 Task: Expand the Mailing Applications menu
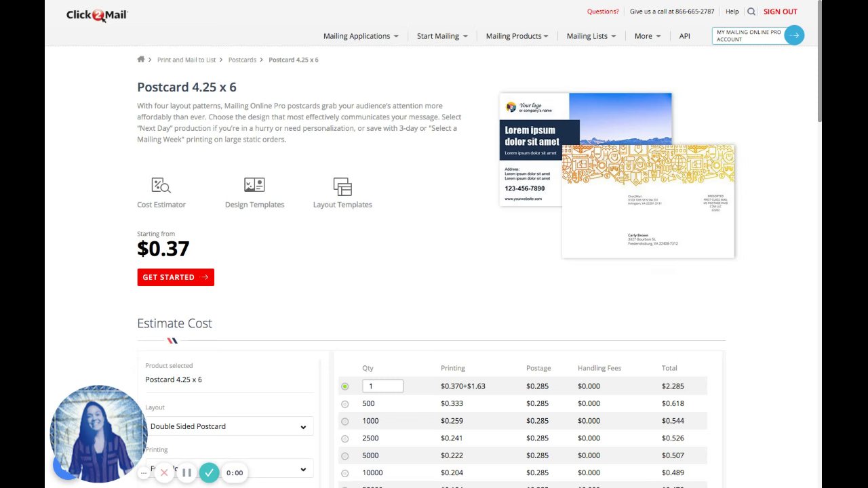(361, 36)
